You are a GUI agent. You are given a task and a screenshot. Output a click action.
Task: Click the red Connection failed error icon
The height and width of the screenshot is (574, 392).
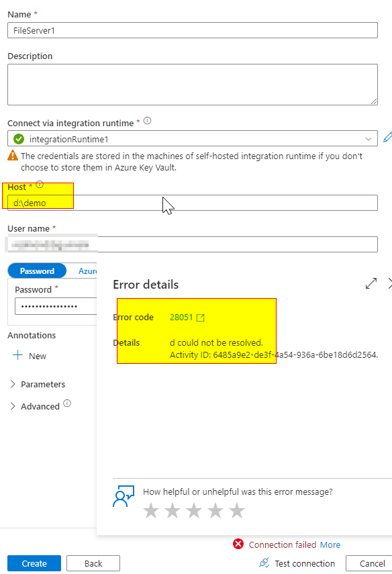click(240, 544)
